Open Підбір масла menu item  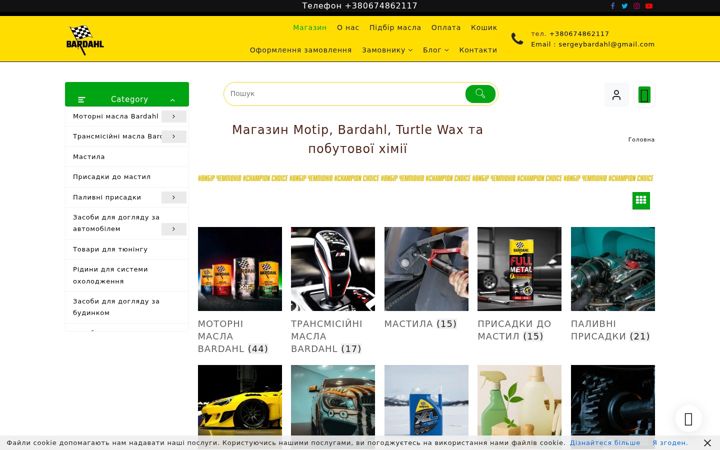(x=395, y=28)
